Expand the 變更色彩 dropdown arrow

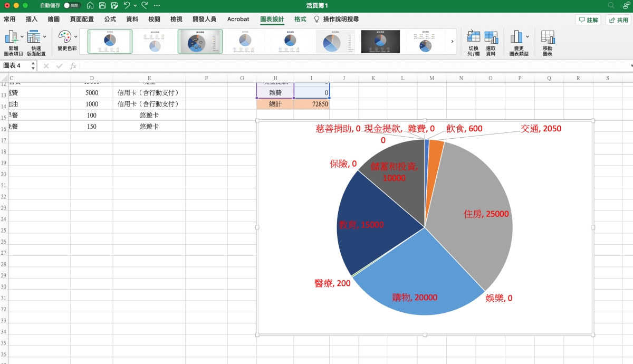(75, 37)
